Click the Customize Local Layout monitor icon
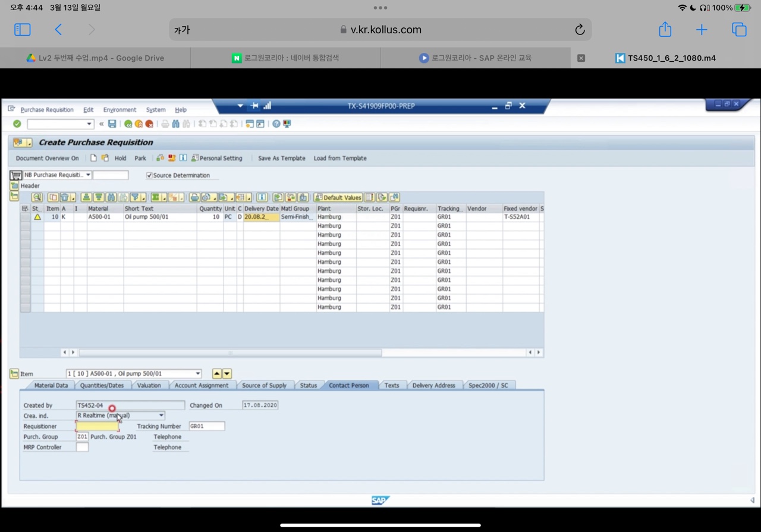Screen dimensions: 761x532 287,124
